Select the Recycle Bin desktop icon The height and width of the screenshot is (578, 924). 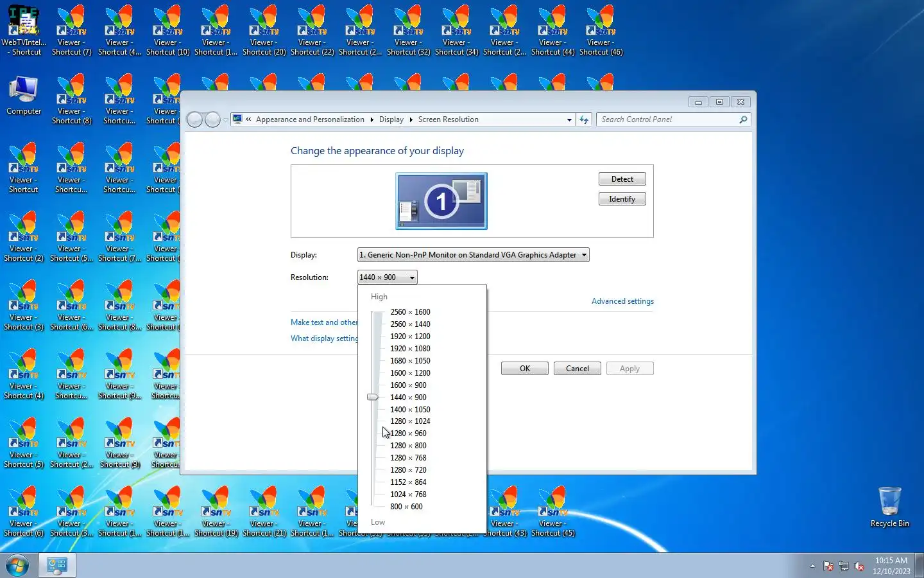889,507
